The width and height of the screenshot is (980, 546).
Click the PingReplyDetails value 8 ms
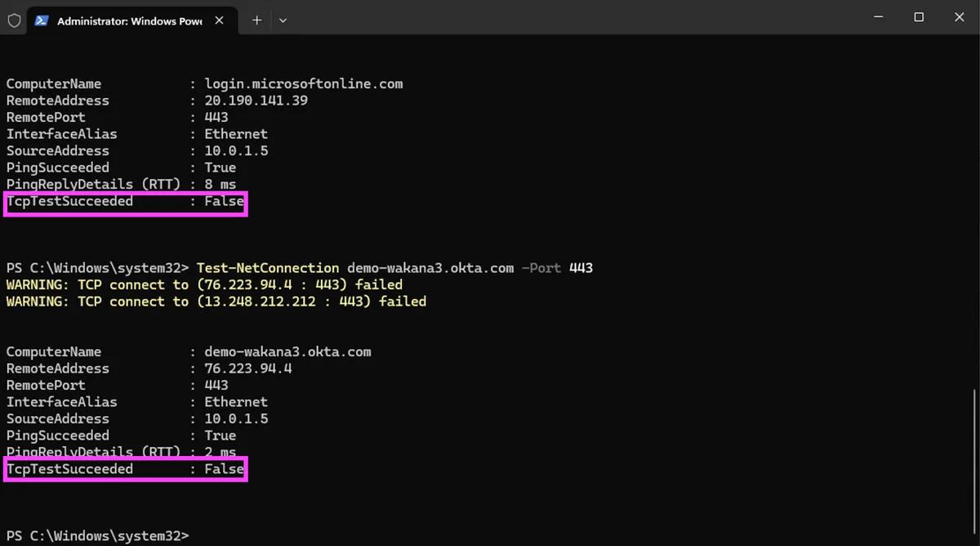[220, 185]
